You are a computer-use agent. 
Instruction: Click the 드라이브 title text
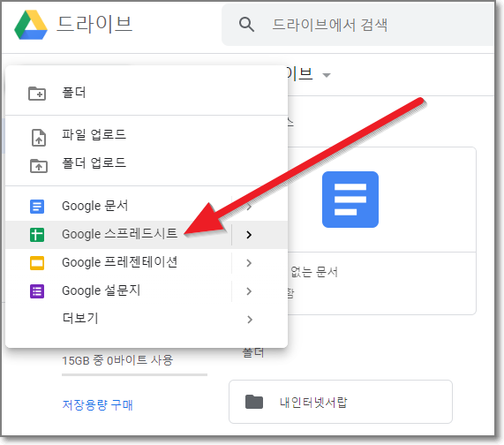pyautogui.click(x=94, y=24)
